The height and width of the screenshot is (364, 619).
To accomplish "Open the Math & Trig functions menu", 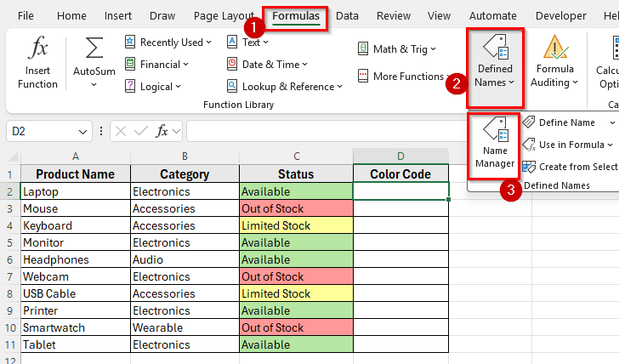I will 397,49.
